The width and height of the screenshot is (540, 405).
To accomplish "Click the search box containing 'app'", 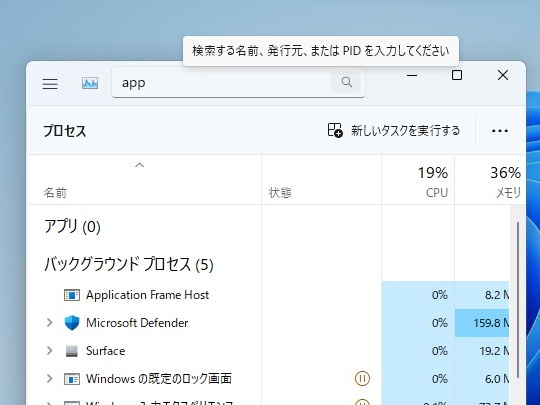I will pyautogui.click(x=238, y=83).
